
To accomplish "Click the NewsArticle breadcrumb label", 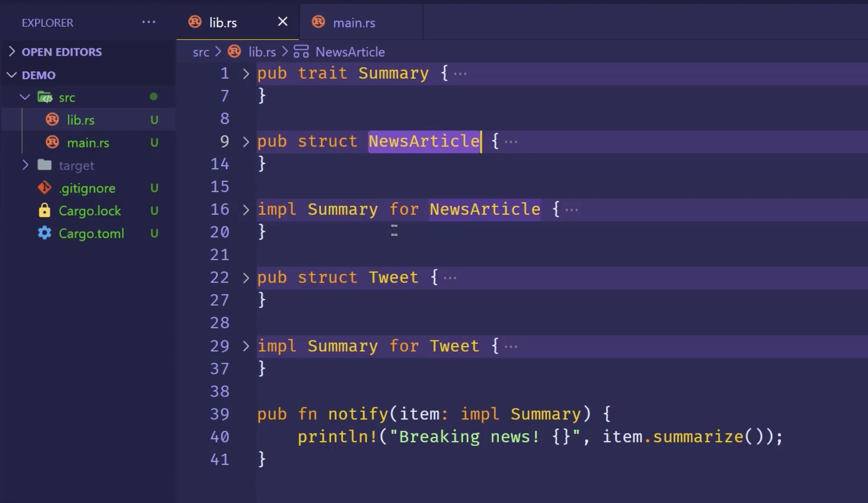I will click(x=350, y=52).
